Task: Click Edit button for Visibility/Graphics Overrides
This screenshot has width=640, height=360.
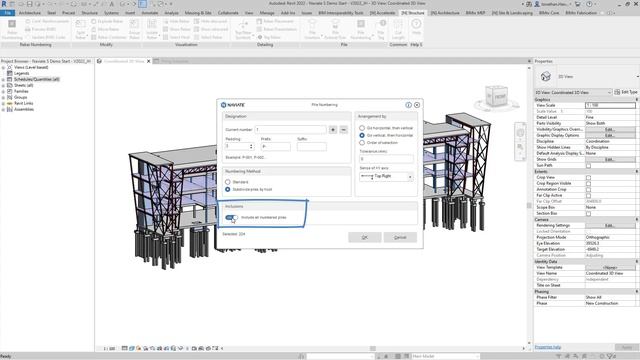Action: click(x=610, y=129)
